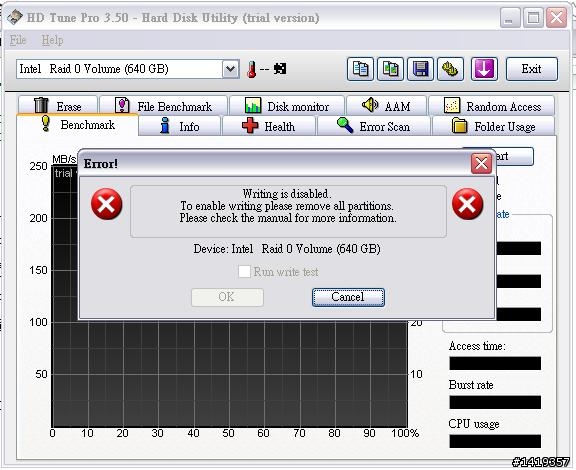Switch to the File Benchmark tab
This screenshot has height=470, width=576.
(163, 106)
